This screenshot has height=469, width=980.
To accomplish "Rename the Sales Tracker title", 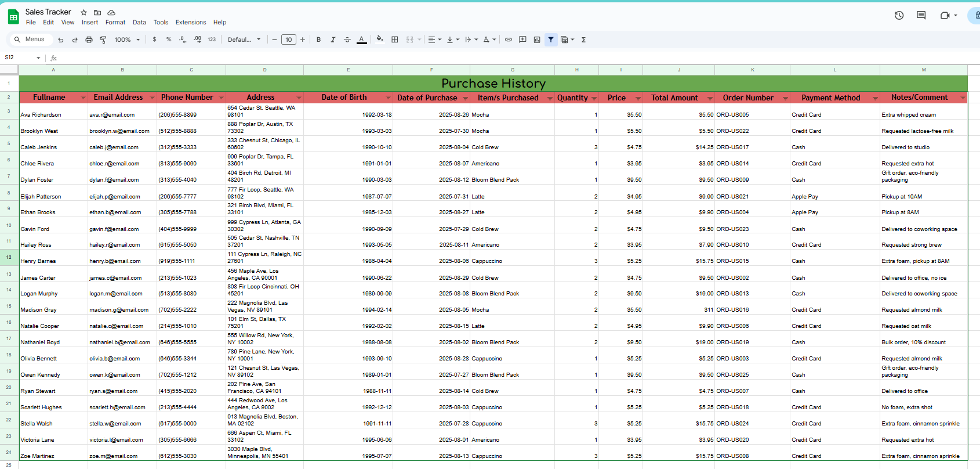I will click(48, 12).
